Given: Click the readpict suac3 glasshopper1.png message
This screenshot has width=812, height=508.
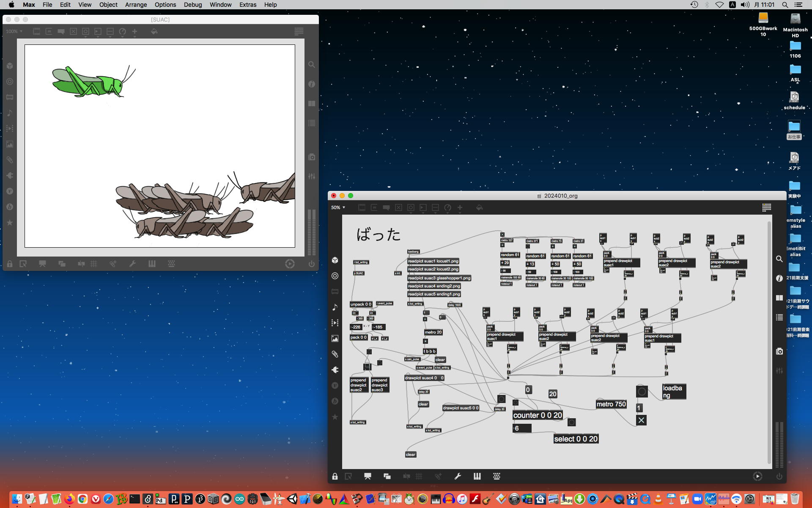Looking at the screenshot, I should (439, 278).
